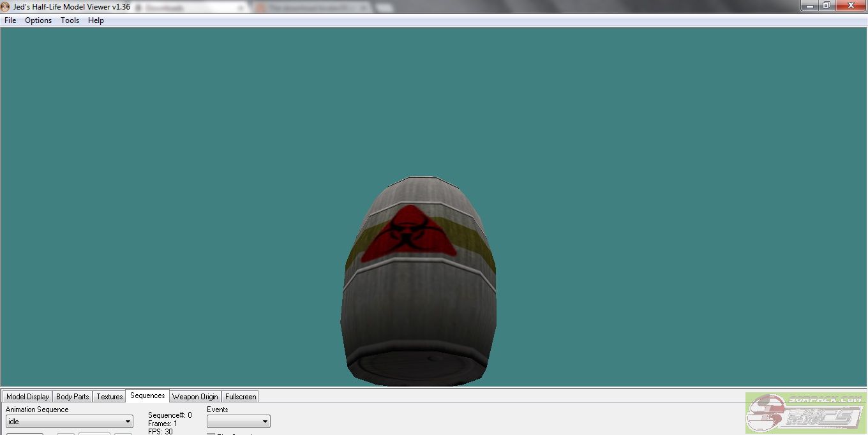Viewport: 868px width, 435px height.
Task: Click the Model Viewer app icon in title bar
Action: pos(6,6)
